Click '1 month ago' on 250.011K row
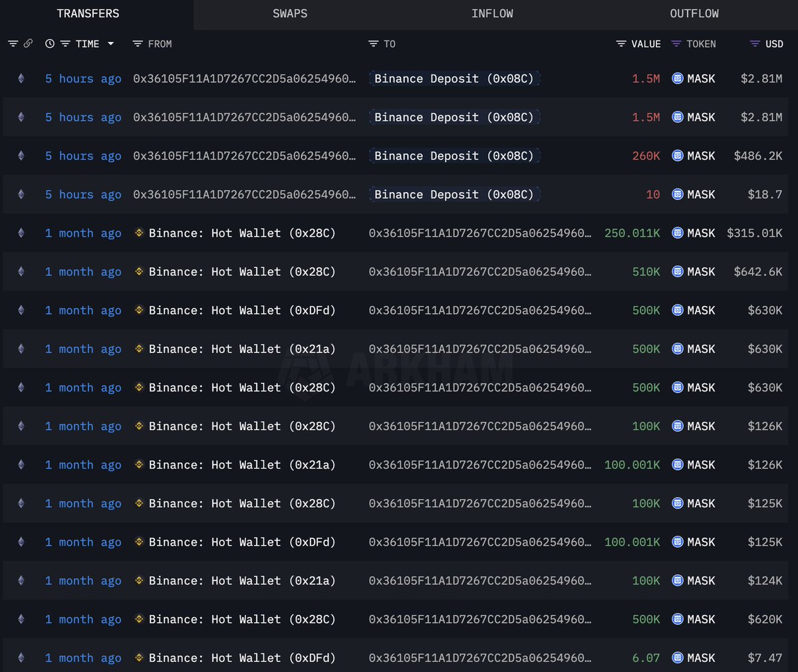Screen dimensions: 798x672 [x=83, y=233]
